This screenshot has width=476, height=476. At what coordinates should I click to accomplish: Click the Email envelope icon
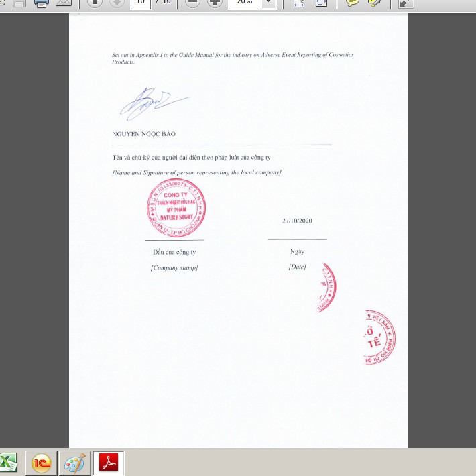tap(64, 3)
